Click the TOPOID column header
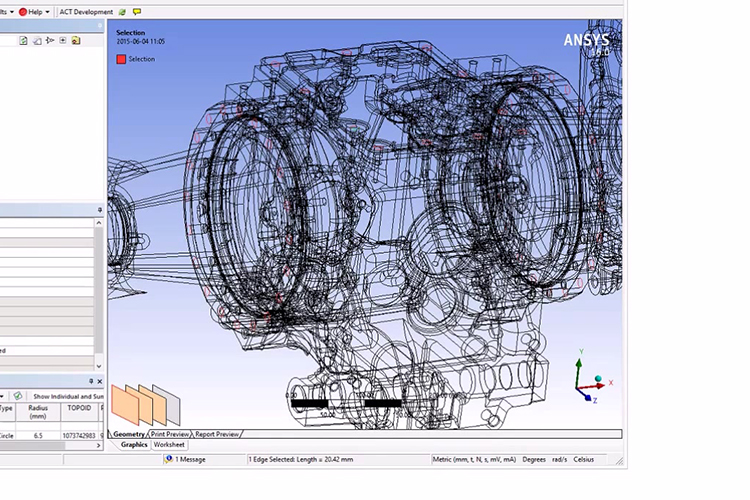750x500 pixels. pyautogui.click(x=78, y=409)
